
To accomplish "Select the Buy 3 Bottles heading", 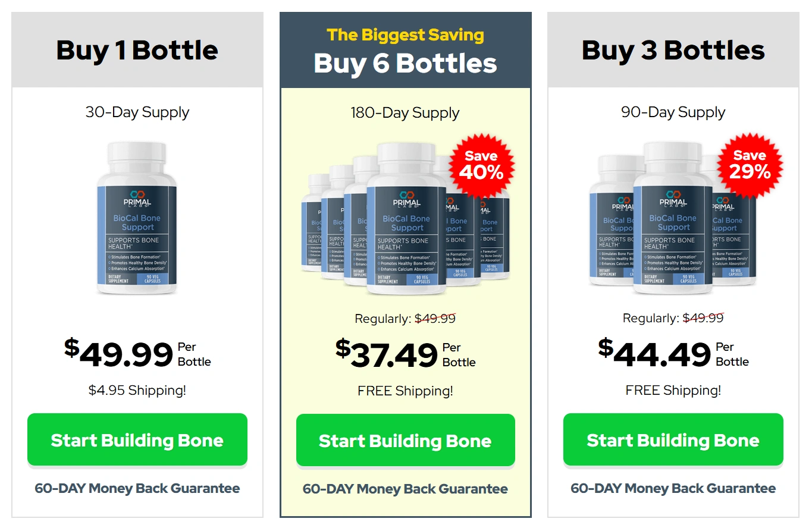I will pyautogui.click(x=673, y=51).
